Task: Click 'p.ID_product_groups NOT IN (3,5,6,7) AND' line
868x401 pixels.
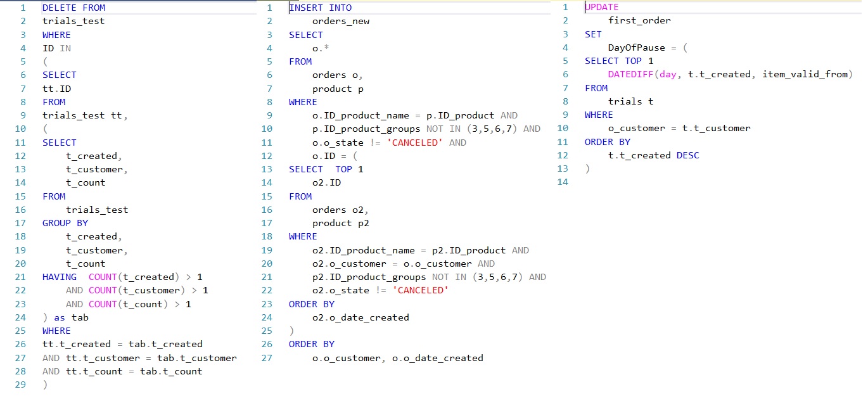Action: 426,129
